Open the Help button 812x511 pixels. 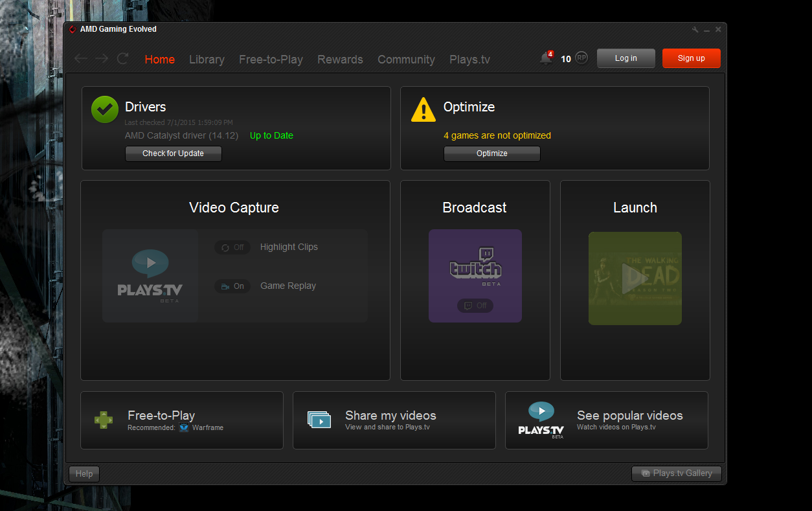(x=84, y=473)
